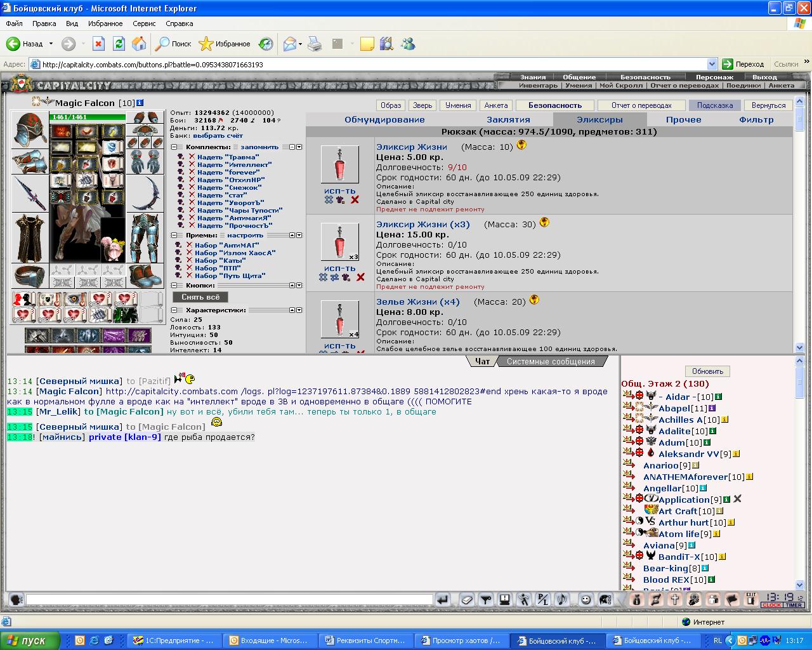Remove the "АнтиМАГ" skill set with red X
Image resolution: width=812 pixels, height=650 pixels.
click(x=189, y=245)
